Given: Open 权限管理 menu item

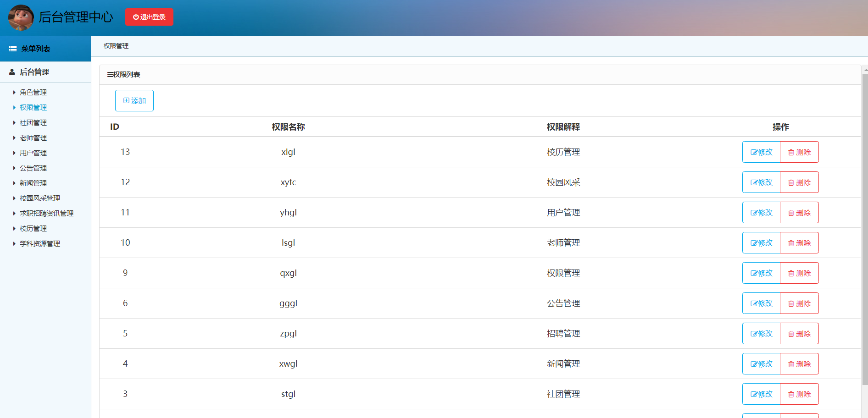Looking at the screenshot, I should coord(33,107).
